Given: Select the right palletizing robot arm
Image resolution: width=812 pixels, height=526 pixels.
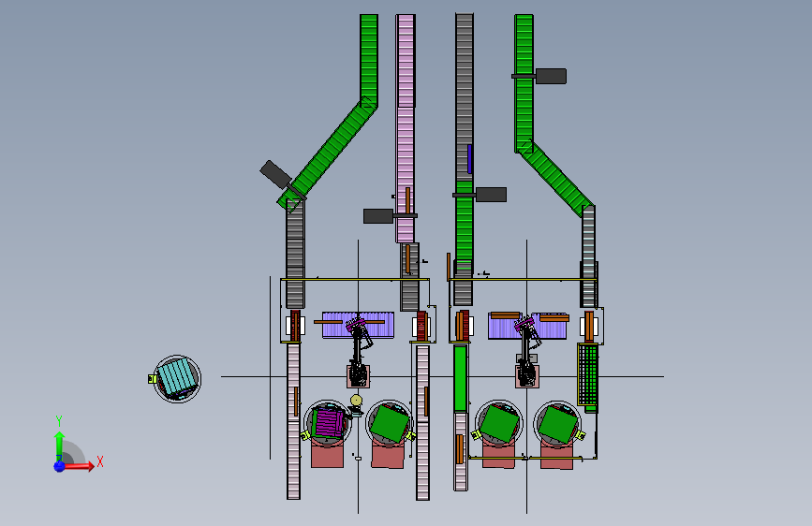Looking at the screenshot, I should coord(526,352).
